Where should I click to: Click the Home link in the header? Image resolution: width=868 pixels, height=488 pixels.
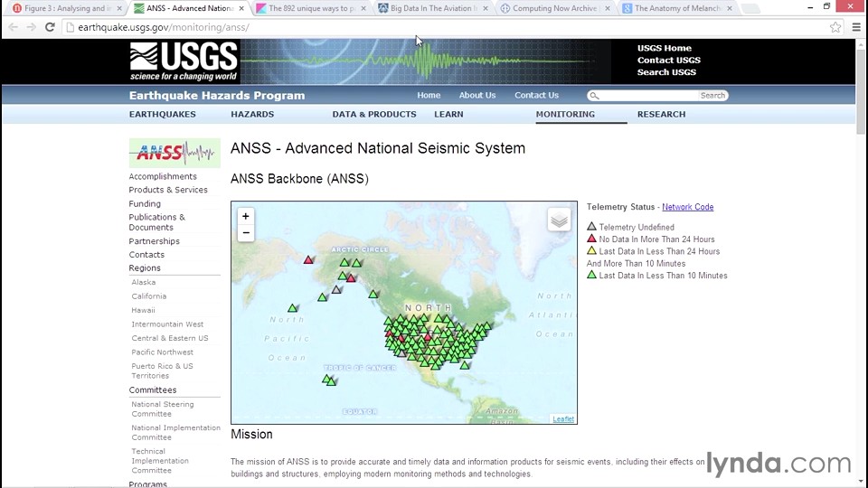[x=429, y=95]
